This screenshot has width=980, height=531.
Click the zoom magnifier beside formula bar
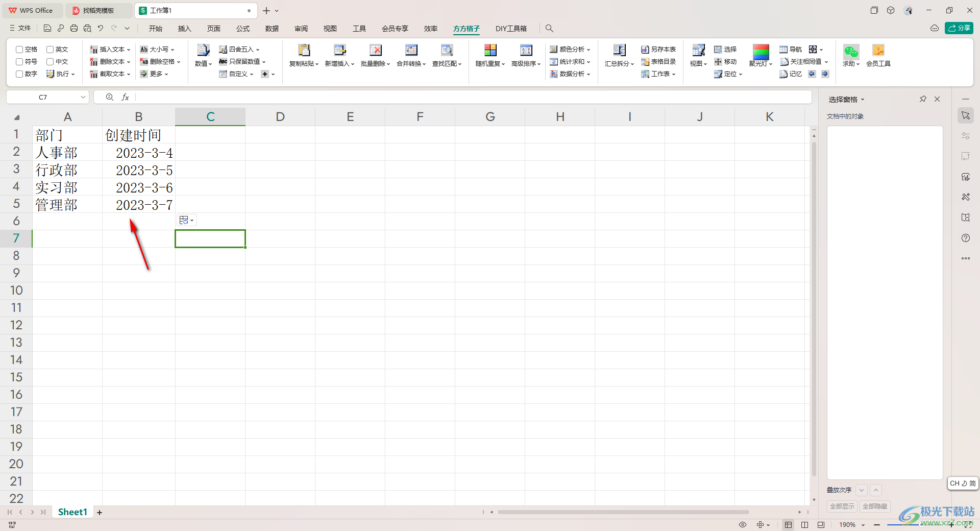[109, 97]
